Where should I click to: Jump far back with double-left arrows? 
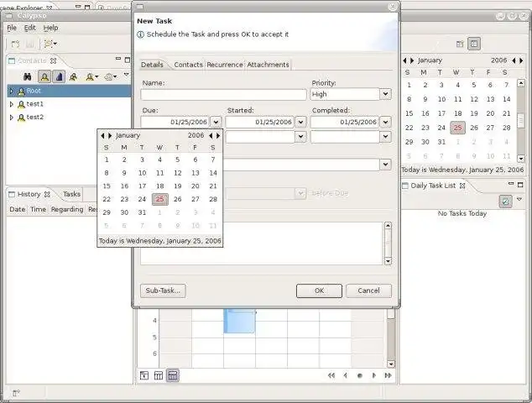tap(331, 375)
